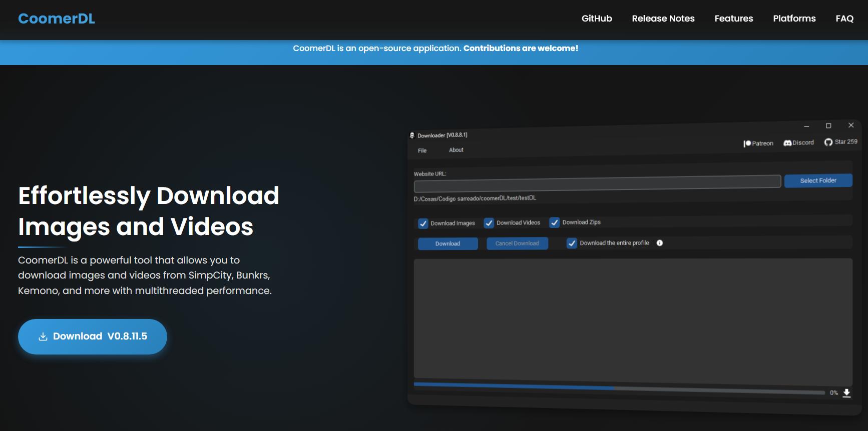Image resolution: width=868 pixels, height=431 pixels.
Task: Go to Features section
Action: pyautogui.click(x=733, y=18)
